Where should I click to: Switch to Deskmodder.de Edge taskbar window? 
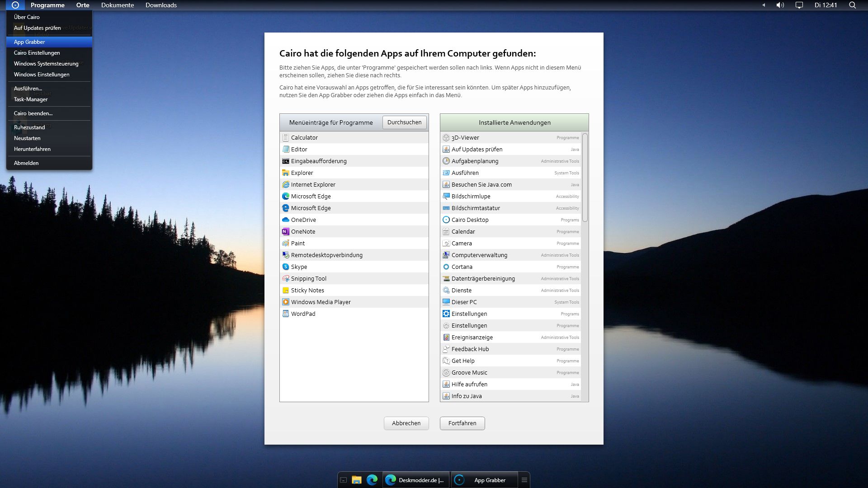[416, 480]
